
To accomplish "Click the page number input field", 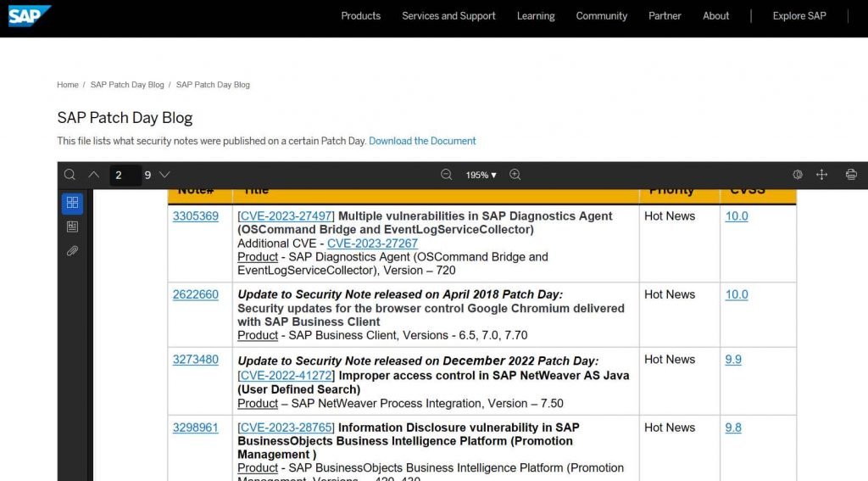I will [125, 175].
